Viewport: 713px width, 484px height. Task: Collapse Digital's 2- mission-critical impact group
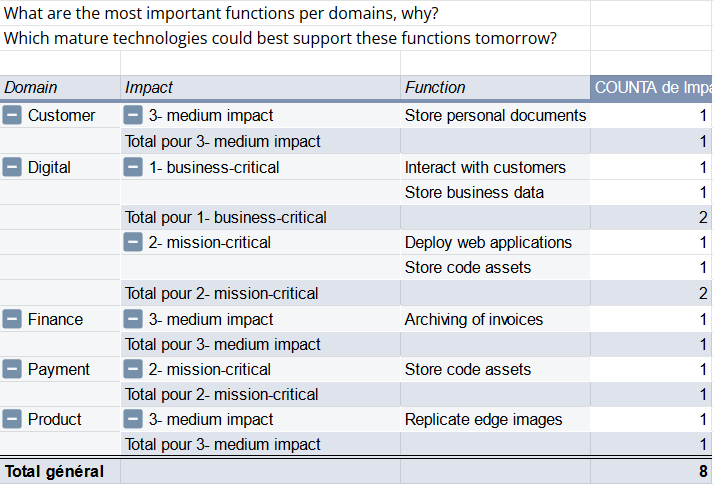(133, 242)
